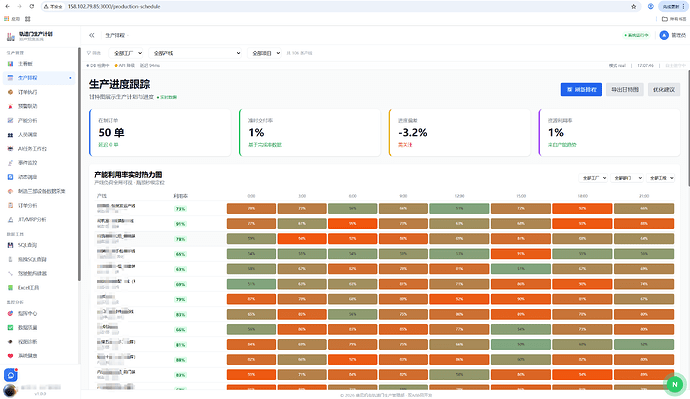Open SQL查询 tool in the sidebar

click(40, 245)
